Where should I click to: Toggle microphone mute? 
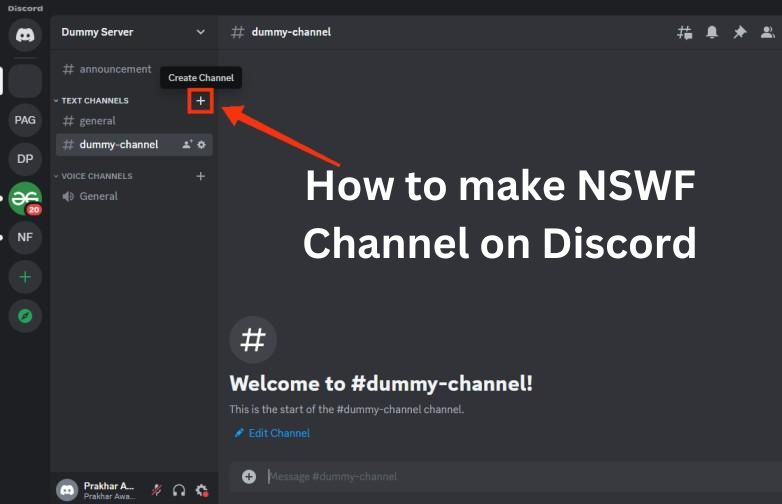point(157,490)
